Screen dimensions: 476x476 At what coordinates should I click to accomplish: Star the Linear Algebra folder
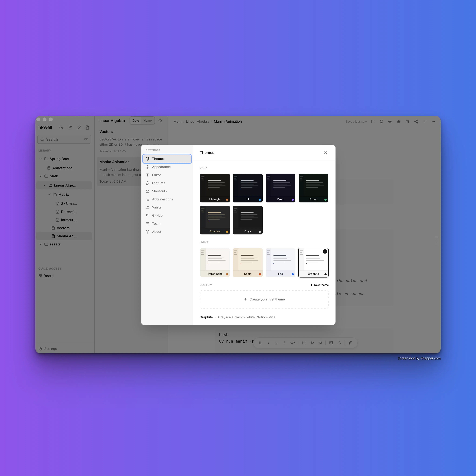pyautogui.click(x=160, y=120)
